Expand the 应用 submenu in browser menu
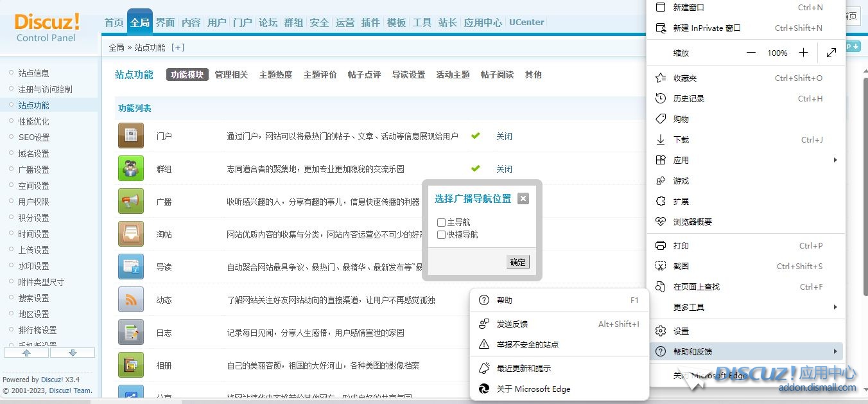The height and width of the screenshot is (404, 868). (835, 160)
